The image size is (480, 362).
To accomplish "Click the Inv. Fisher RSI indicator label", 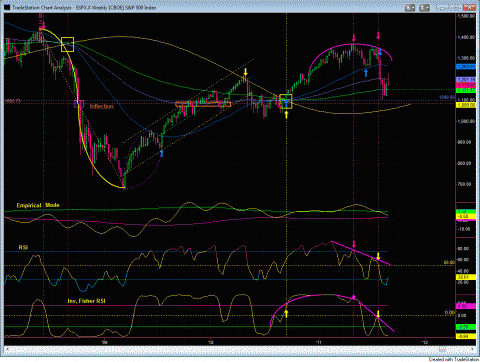I will click(x=86, y=301).
